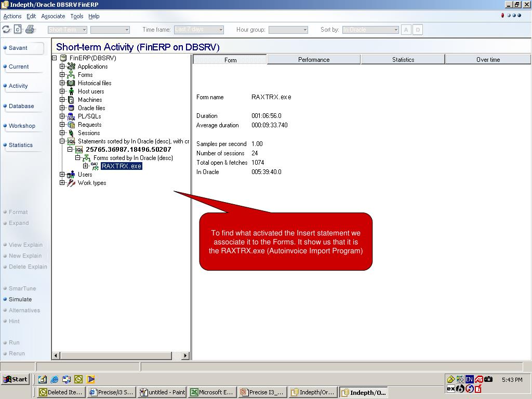Click sort descending D button
The height and width of the screenshot is (399, 532).
(418, 30)
